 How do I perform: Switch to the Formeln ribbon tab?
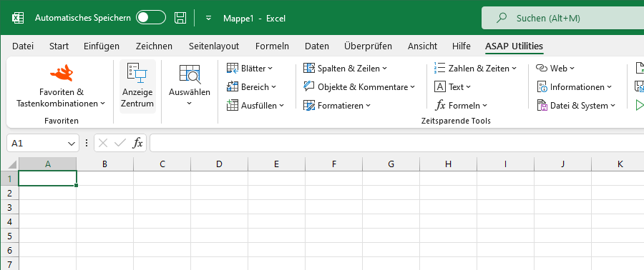(x=272, y=46)
